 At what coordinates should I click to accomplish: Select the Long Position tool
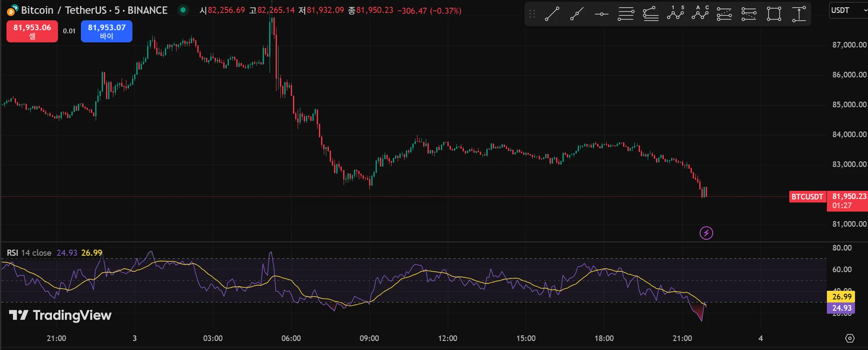click(x=724, y=14)
